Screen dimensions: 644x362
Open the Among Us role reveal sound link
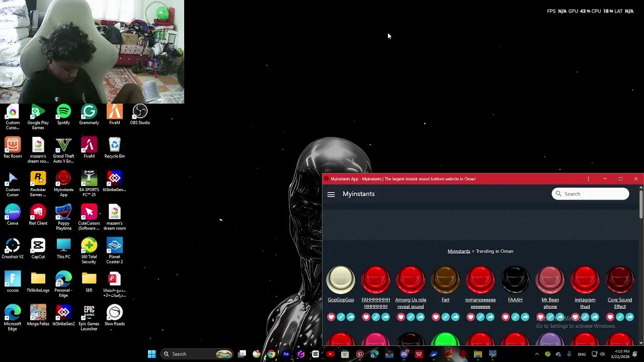[x=411, y=303]
